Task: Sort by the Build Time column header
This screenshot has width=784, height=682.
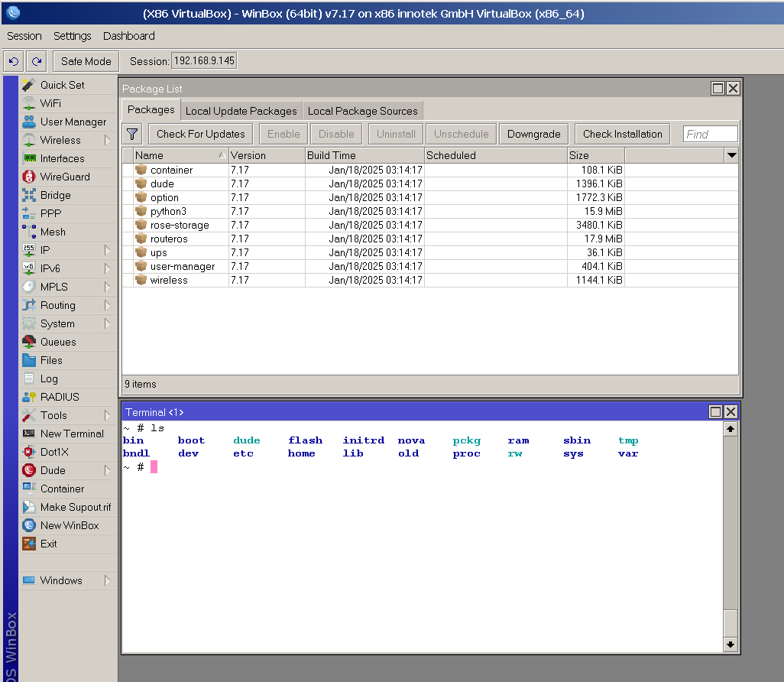Action: point(365,156)
